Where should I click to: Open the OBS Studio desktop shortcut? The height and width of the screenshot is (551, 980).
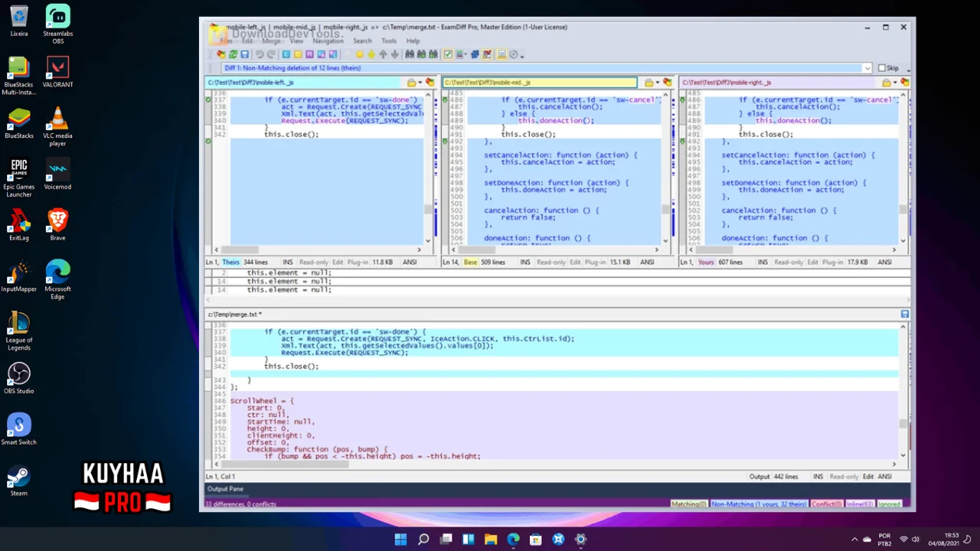[x=19, y=378]
